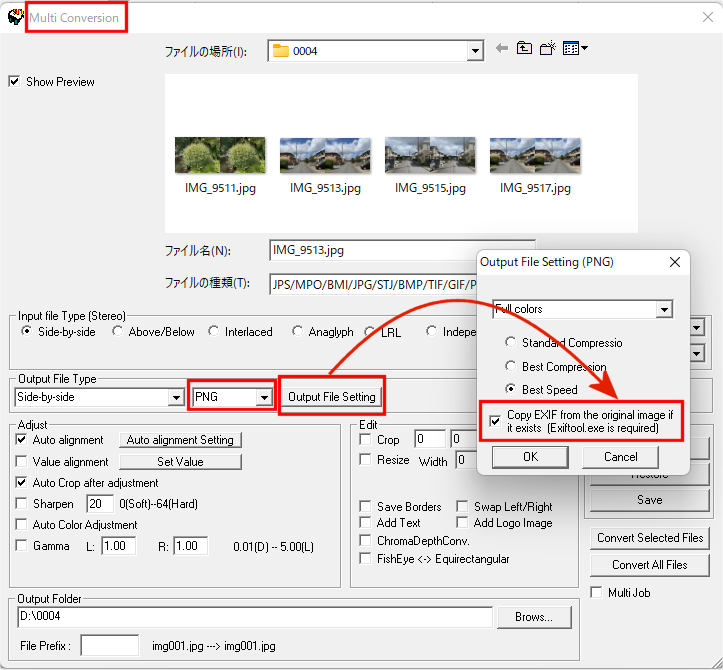Cancel the Output File Setting dialog
This screenshot has width=723, height=670.
coord(621,457)
